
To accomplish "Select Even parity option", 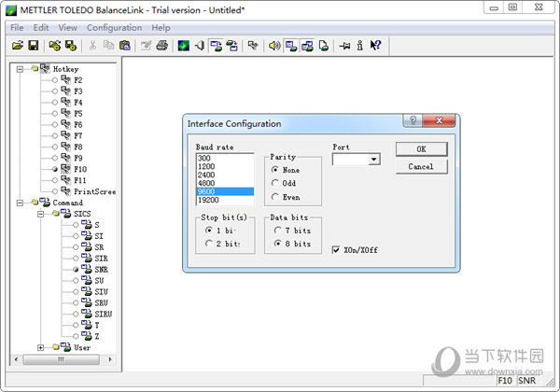I will point(286,197).
